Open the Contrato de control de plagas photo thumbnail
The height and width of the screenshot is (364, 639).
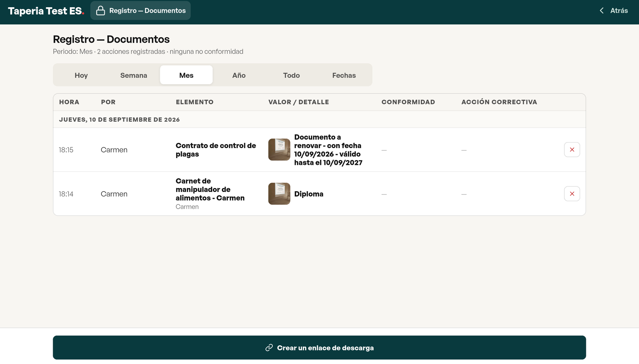point(279,150)
